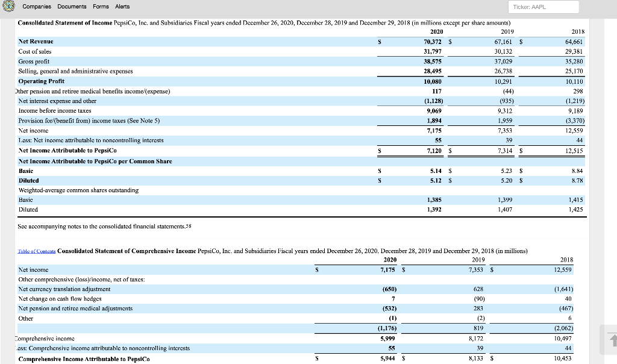The width and height of the screenshot is (617, 364).
Task: Click the 2020 currency translation value (650)
Action: [x=390, y=289]
